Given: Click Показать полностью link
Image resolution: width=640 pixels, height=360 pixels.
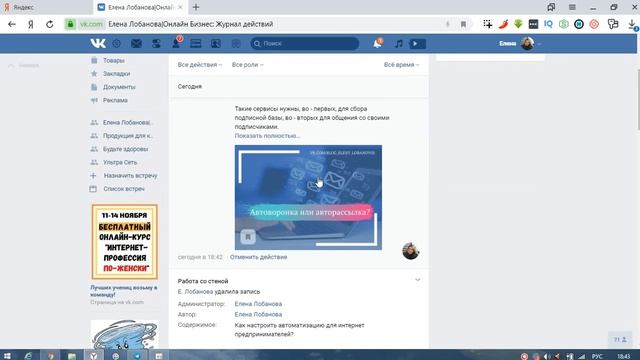Looking at the screenshot, I should [267, 136].
